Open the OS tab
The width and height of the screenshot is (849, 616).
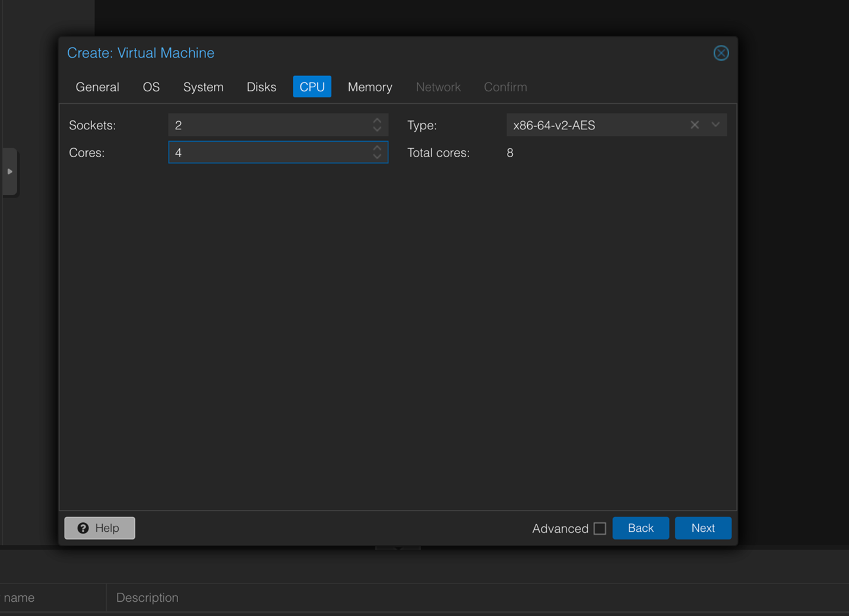point(151,87)
